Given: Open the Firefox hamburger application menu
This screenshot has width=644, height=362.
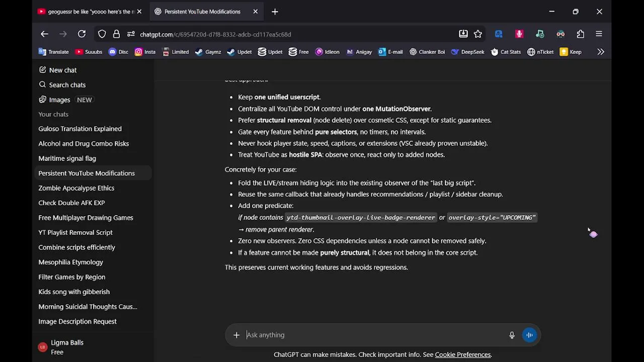Looking at the screenshot, I should click(x=599, y=34).
